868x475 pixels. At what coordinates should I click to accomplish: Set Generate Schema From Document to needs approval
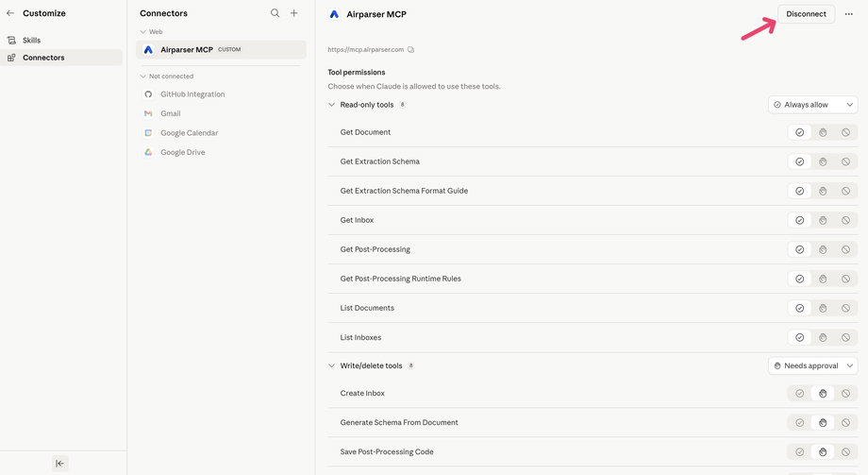tap(823, 423)
